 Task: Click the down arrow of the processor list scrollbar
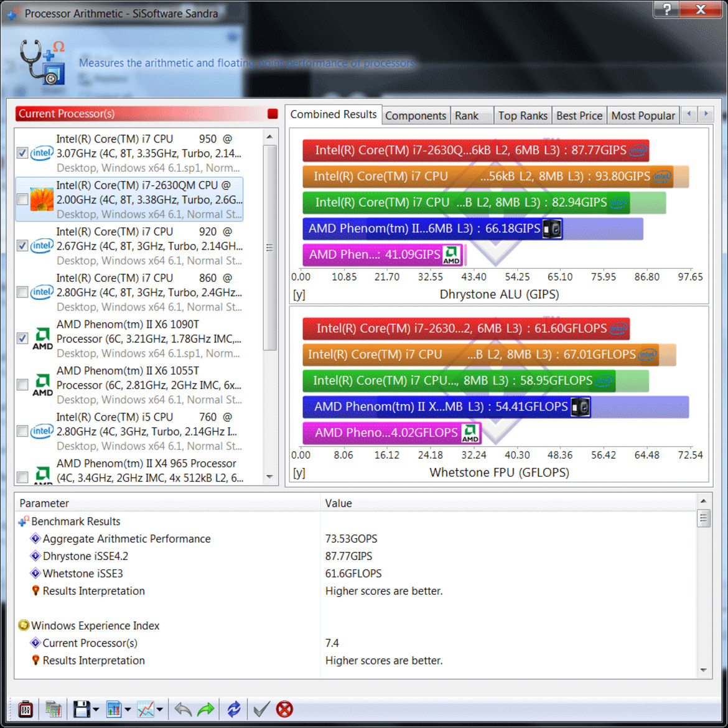pos(269,477)
